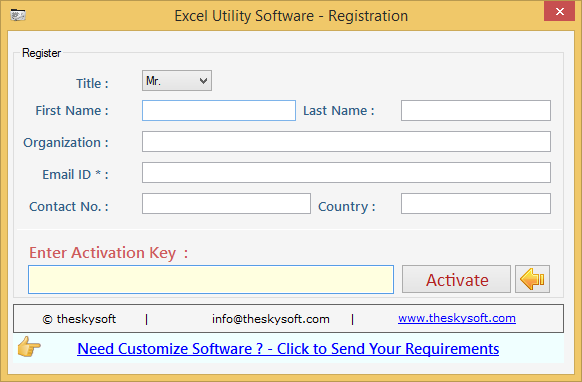
Task: Click the Excel Utility Software title text
Action: click(x=291, y=16)
